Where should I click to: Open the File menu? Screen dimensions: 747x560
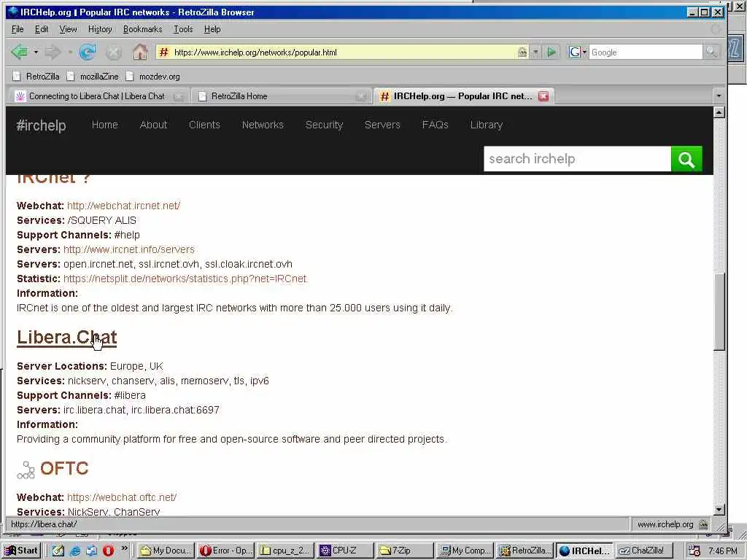point(18,29)
